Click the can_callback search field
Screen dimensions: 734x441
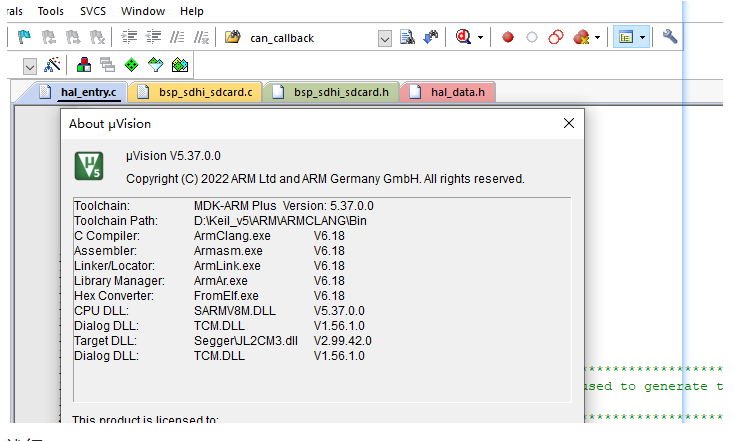coord(311,38)
